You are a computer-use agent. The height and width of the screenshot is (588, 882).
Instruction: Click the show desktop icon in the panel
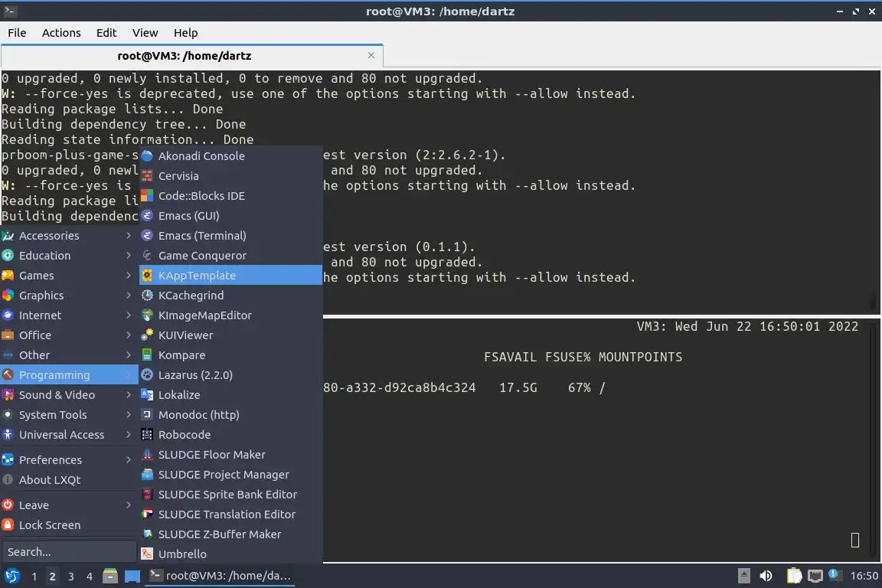[132, 577]
